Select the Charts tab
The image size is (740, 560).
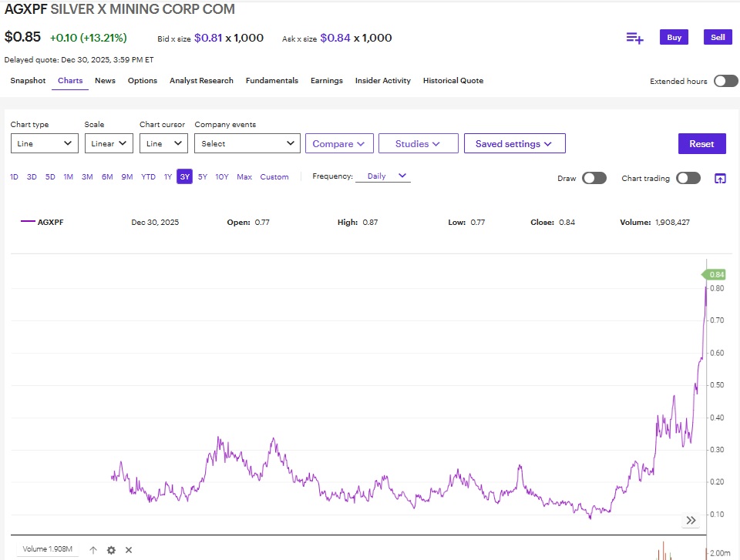70,81
